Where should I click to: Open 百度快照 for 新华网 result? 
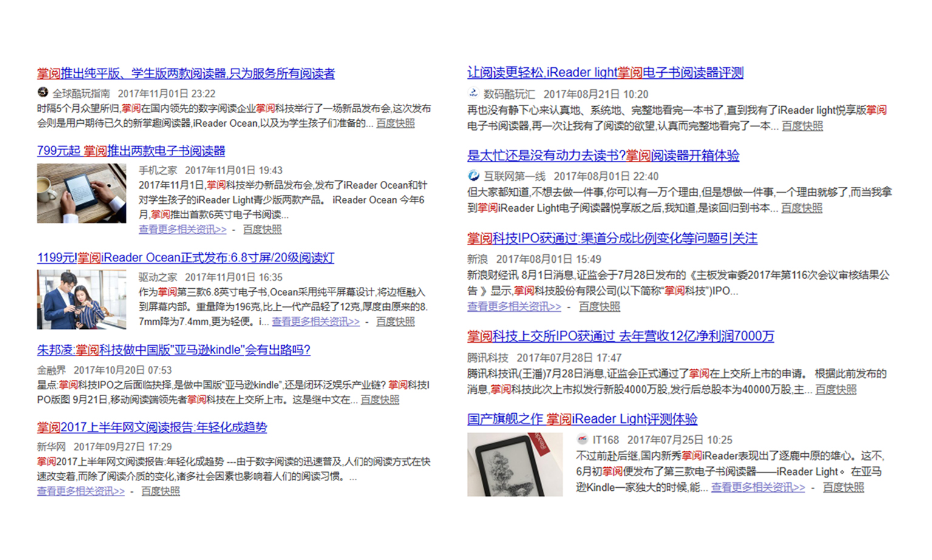[x=160, y=491]
